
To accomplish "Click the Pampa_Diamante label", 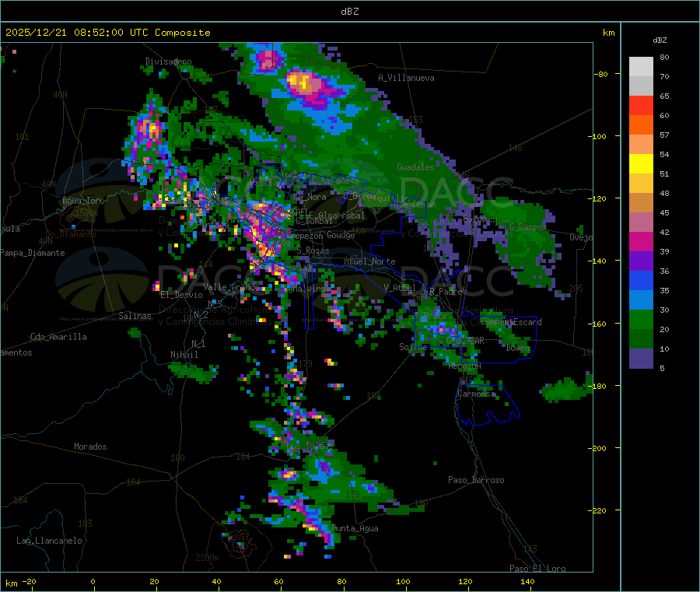I will coord(32,253).
